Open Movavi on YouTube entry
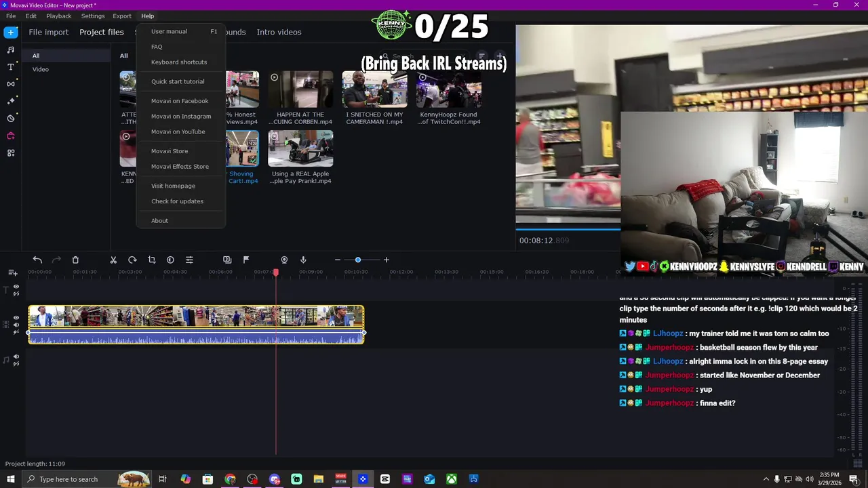Viewport: 868px width, 488px height. tap(181, 131)
